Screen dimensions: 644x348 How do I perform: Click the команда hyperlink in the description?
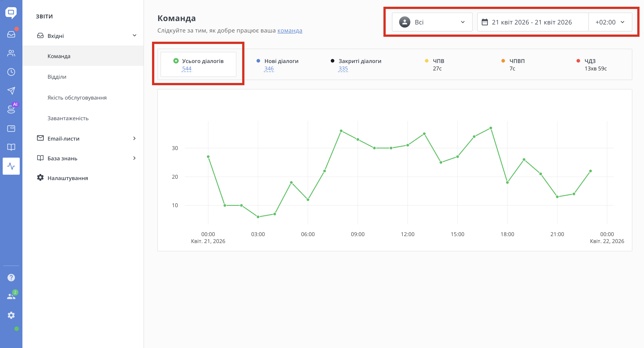click(x=289, y=30)
